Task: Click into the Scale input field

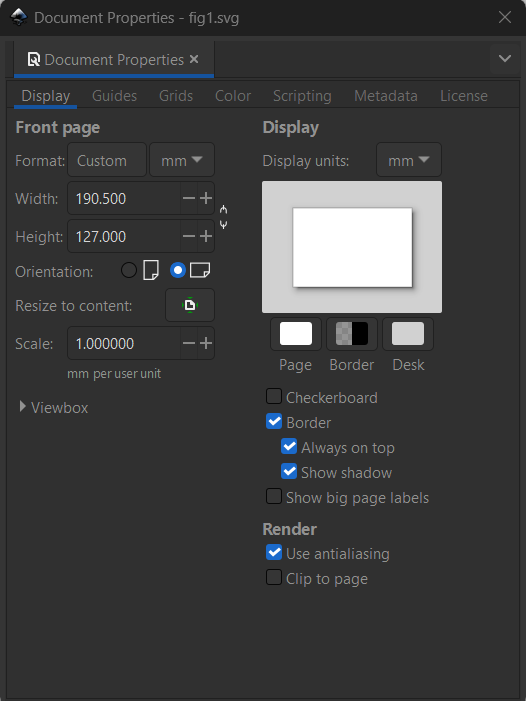Action: point(124,343)
